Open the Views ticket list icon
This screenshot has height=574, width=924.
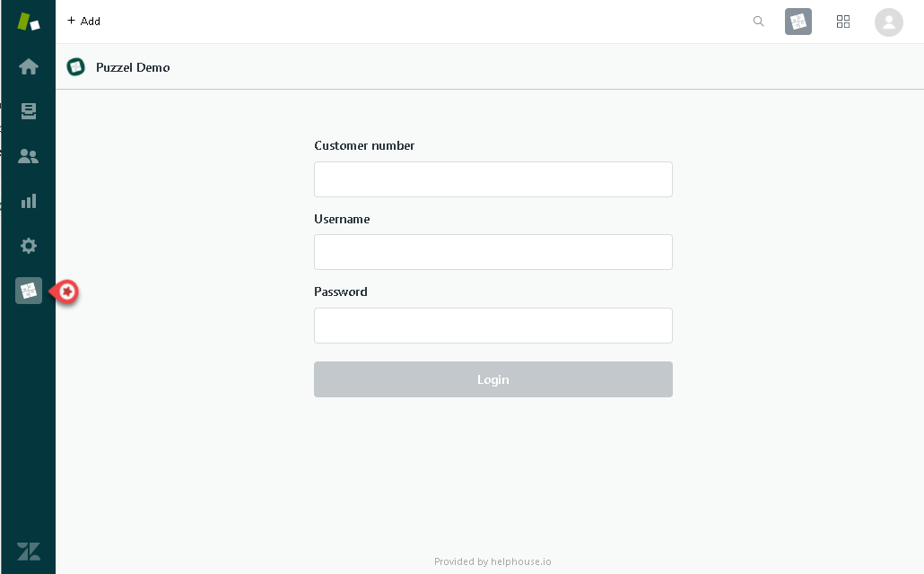(29, 111)
